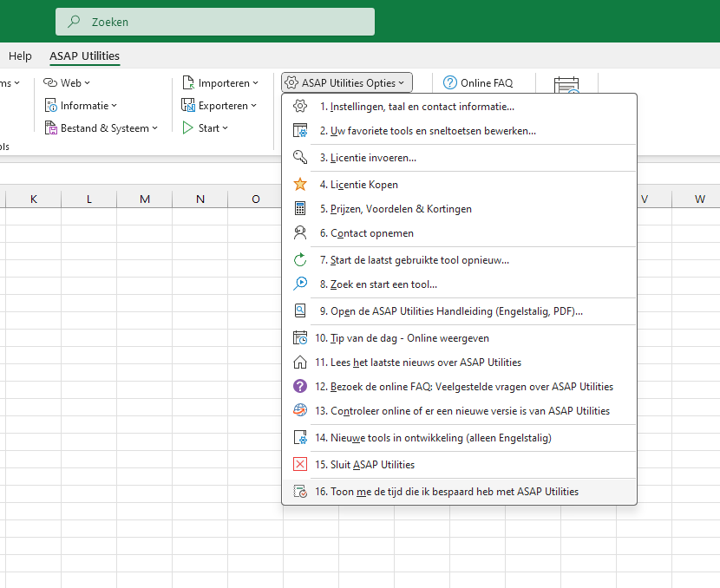Click the gear icon for Instellingen menu entry

tap(300, 106)
